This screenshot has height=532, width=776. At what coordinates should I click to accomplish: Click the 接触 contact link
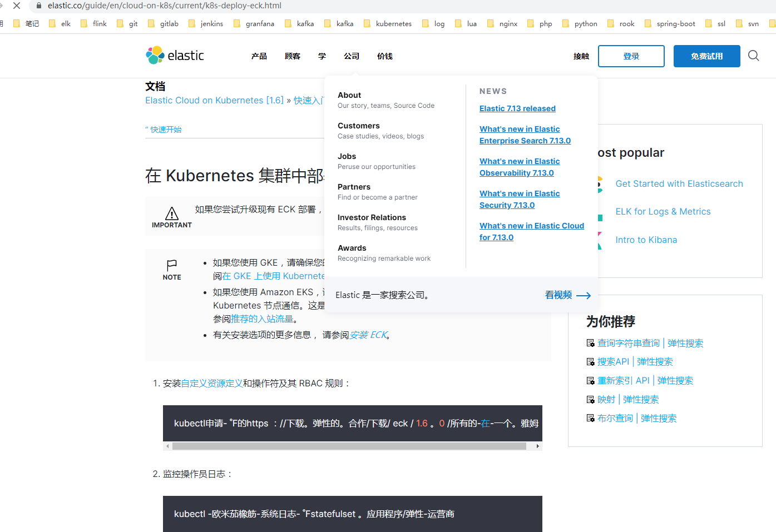pos(581,56)
